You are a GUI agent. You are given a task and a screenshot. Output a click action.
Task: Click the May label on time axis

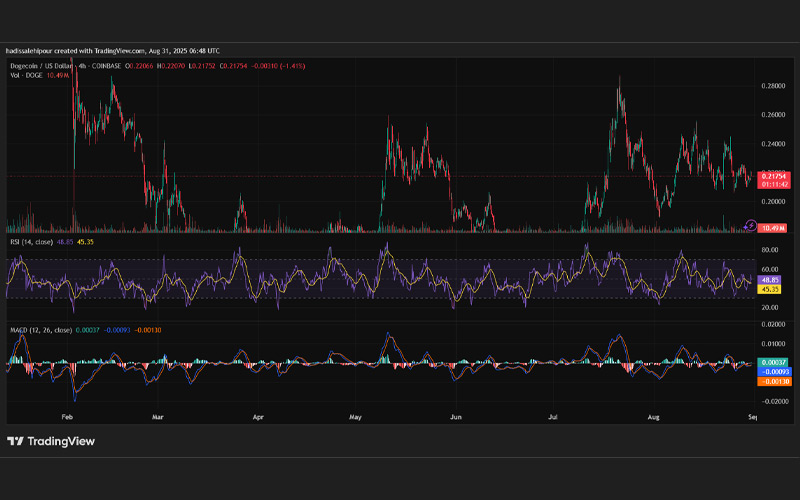click(x=355, y=417)
